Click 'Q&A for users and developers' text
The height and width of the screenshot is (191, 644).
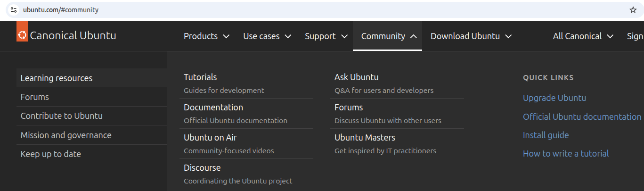click(384, 90)
